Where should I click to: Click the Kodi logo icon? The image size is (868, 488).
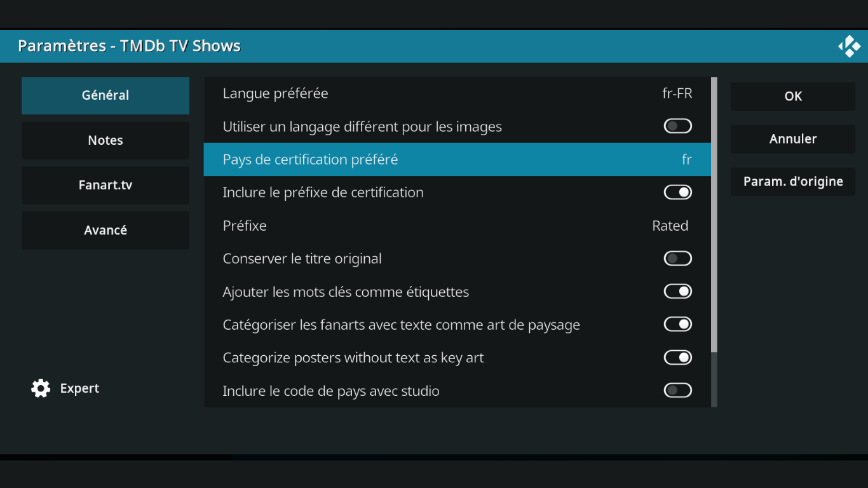click(849, 46)
